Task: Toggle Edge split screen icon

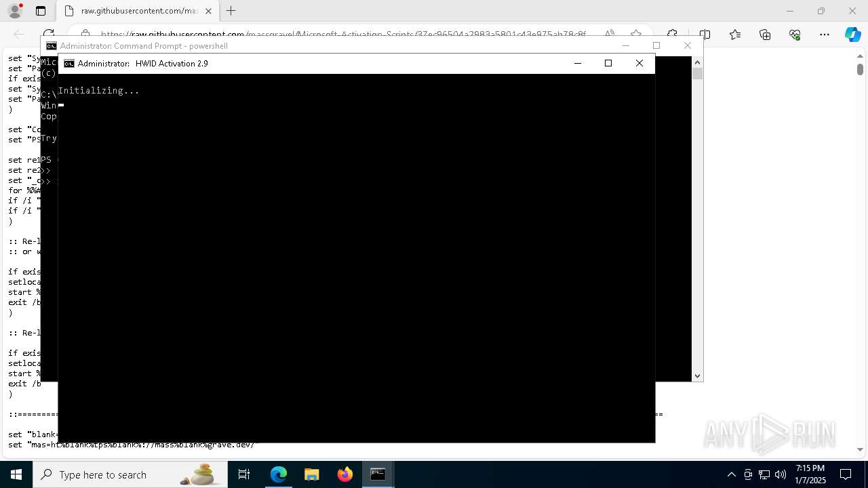Action: [705, 35]
